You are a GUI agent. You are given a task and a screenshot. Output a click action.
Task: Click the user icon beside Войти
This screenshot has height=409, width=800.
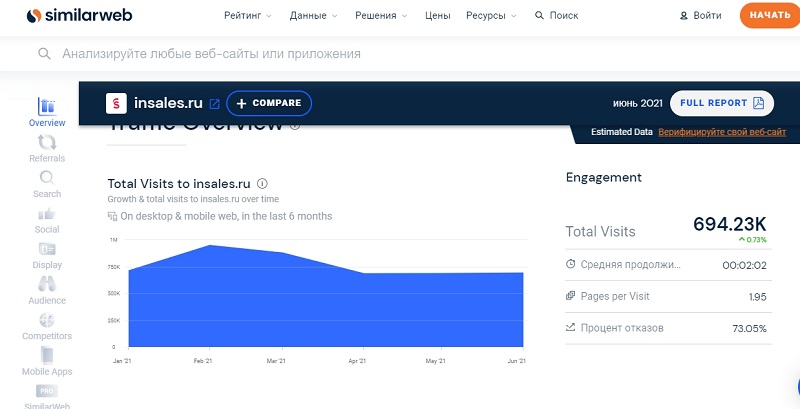684,16
